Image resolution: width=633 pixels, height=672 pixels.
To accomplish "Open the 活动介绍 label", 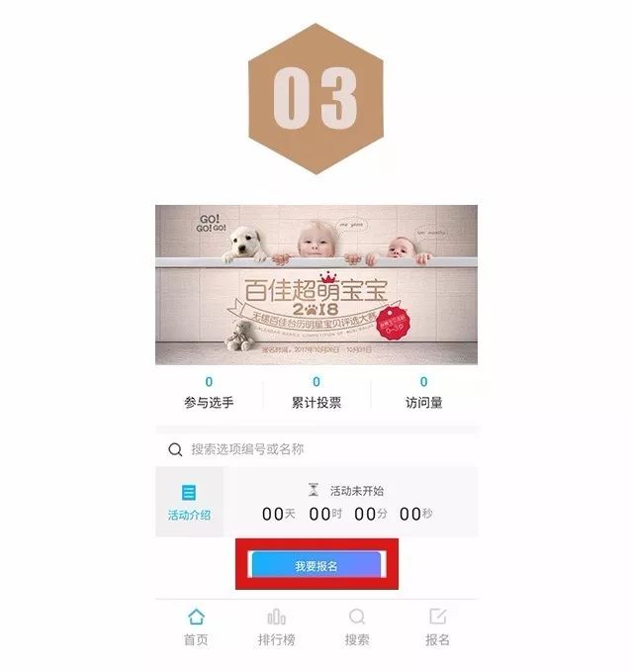I will coord(189,515).
